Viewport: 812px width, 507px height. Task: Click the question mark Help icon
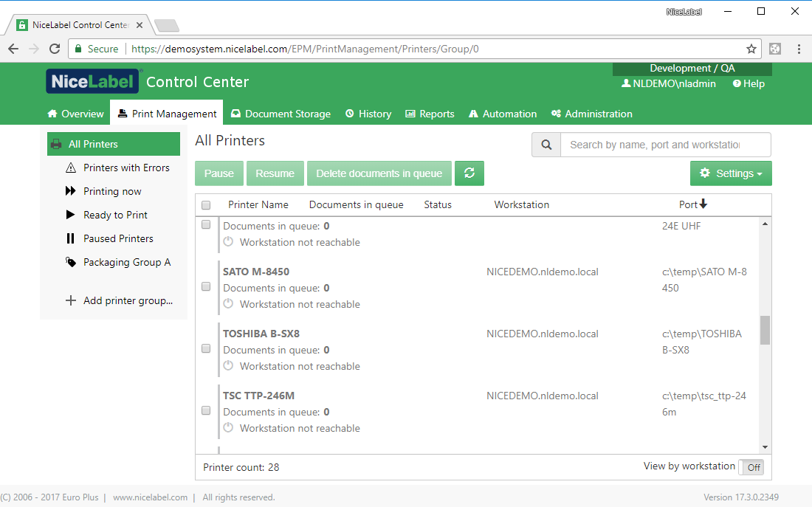pos(737,83)
